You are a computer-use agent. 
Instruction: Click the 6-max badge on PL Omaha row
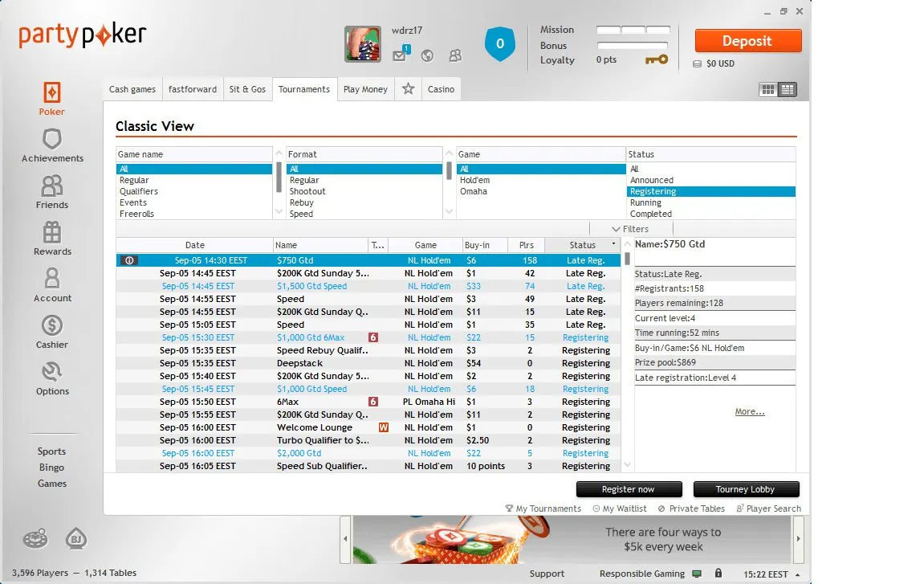(x=373, y=402)
